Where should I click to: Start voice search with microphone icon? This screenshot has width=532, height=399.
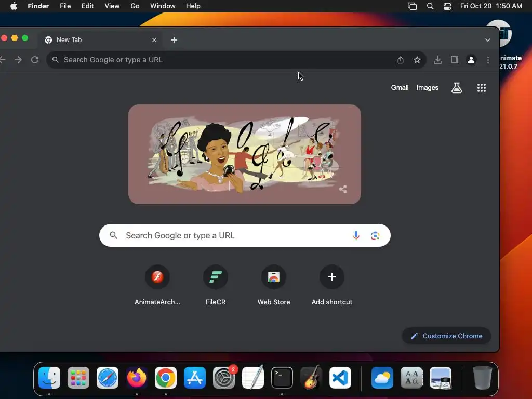click(x=356, y=235)
